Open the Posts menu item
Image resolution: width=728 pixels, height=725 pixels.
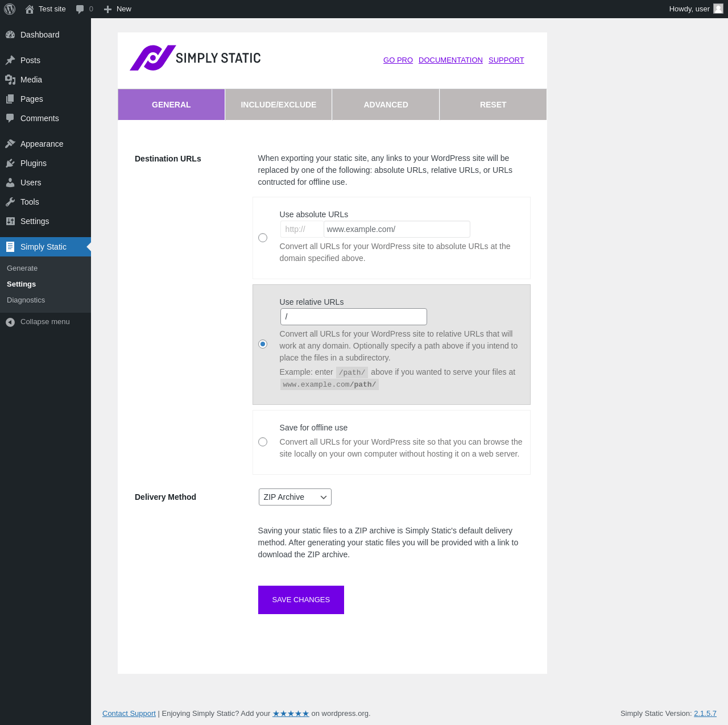tap(45, 60)
